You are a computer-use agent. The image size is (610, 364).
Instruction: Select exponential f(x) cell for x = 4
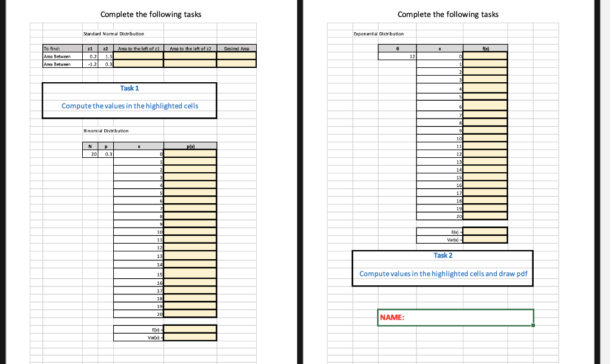click(485, 88)
